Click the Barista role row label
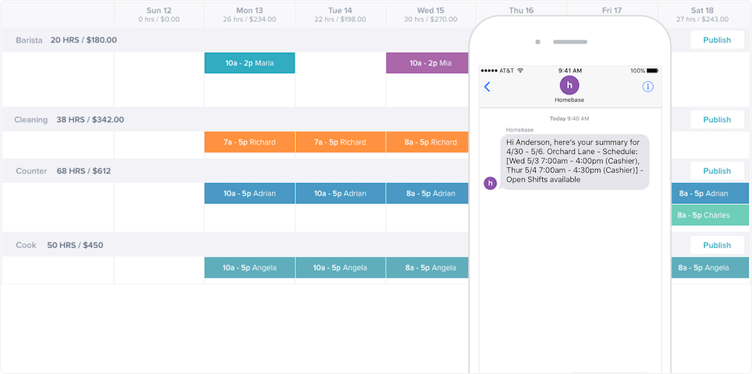 click(29, 40)
